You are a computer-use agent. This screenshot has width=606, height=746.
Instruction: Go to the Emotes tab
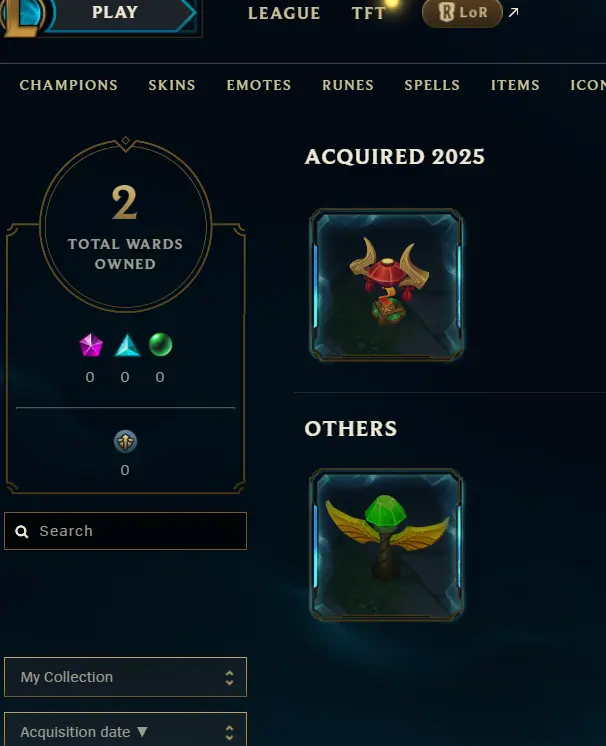[259, 85]
